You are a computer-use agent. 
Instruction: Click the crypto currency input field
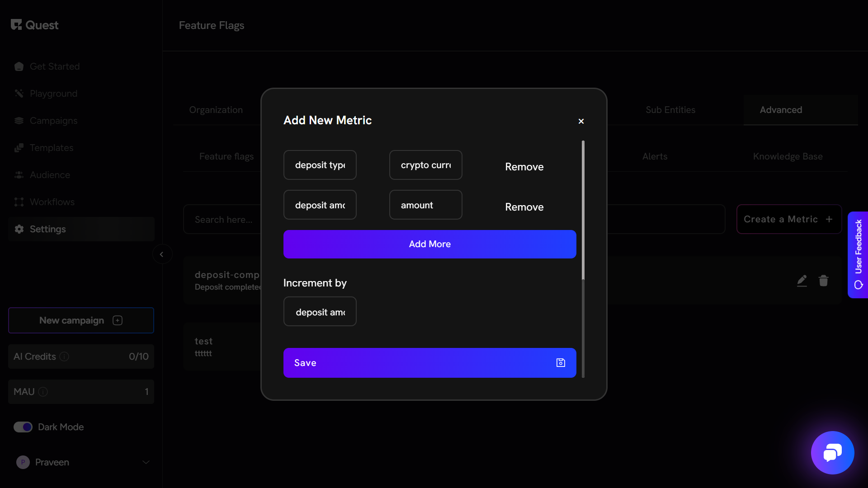(x=425, y=165)
